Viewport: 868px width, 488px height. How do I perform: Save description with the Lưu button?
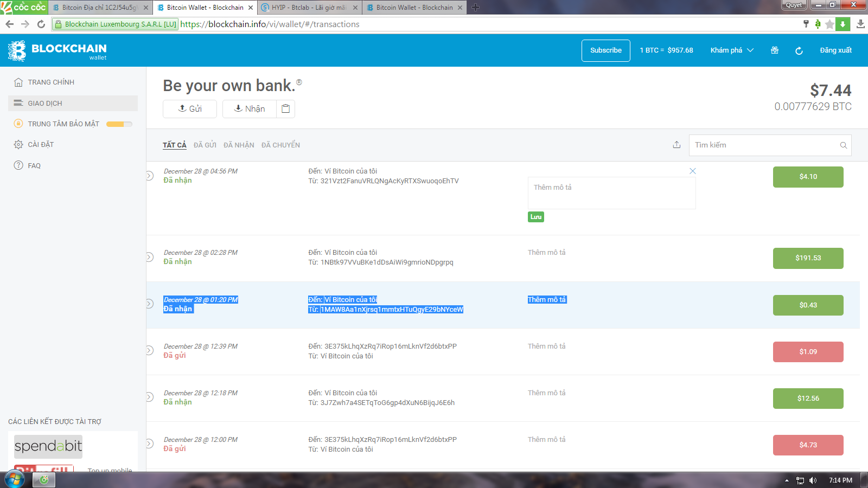pyautogui.click(x=536, y=217)
